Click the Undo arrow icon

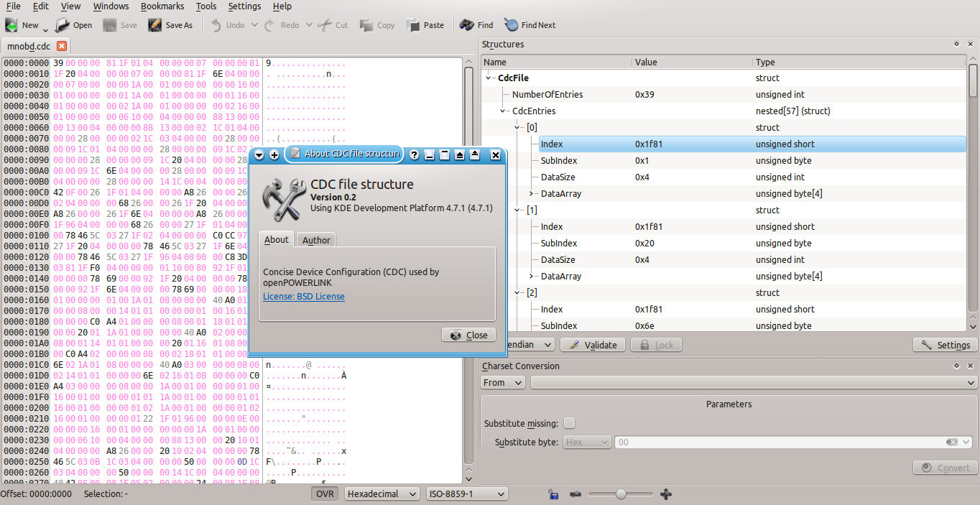coord(216,25)
